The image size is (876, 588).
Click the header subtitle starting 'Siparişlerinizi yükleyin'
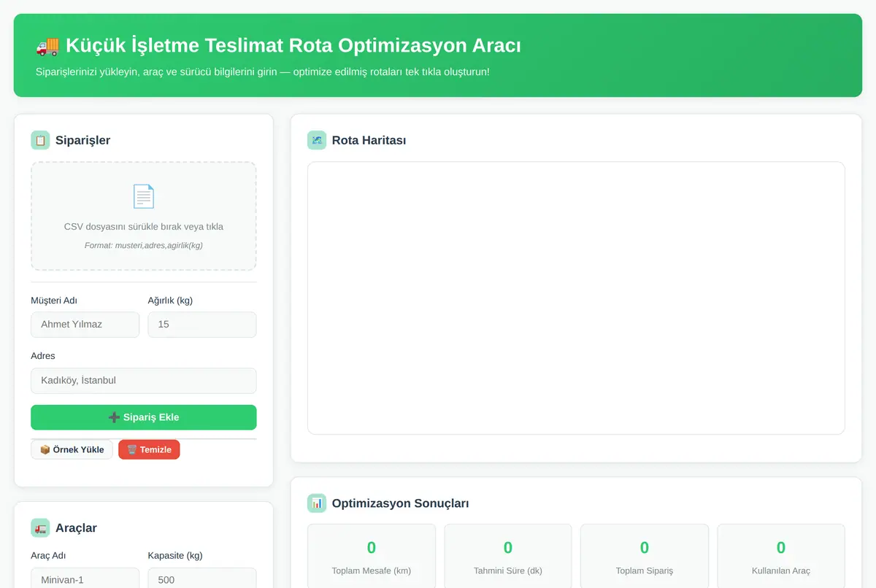coord(263,72)
